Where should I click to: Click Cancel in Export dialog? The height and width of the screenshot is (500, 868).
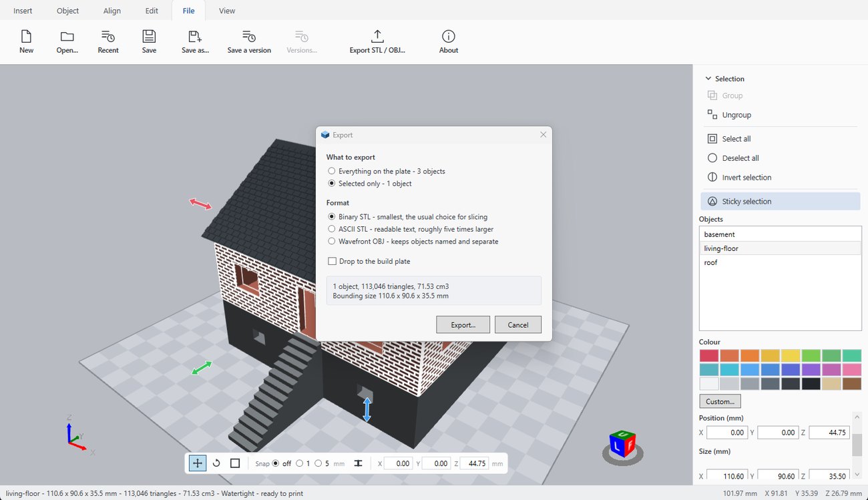click(518, 324)
